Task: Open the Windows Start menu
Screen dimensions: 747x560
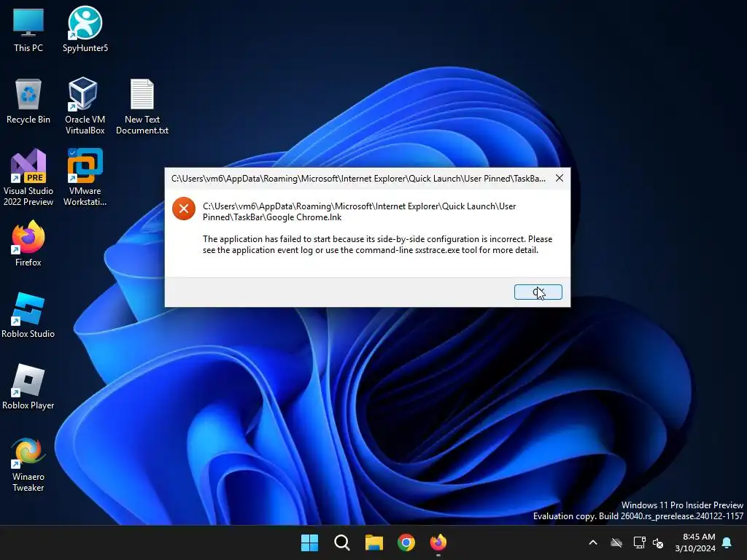Action: [x=309, y=542]
